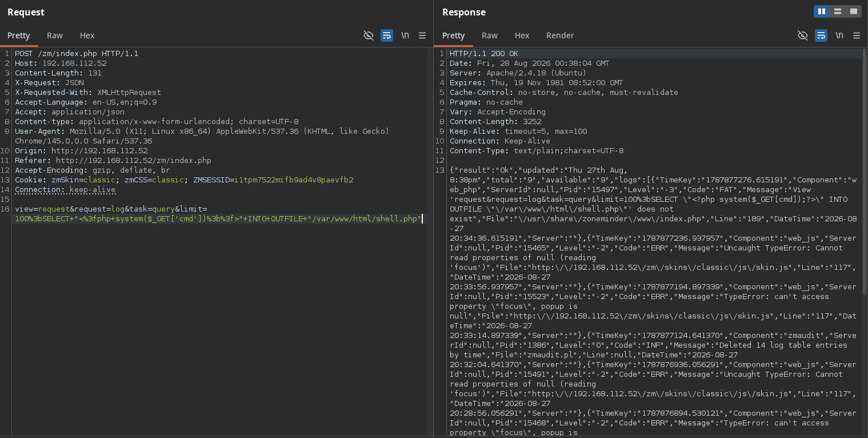Open the Response Render tab

coord(560,35)
